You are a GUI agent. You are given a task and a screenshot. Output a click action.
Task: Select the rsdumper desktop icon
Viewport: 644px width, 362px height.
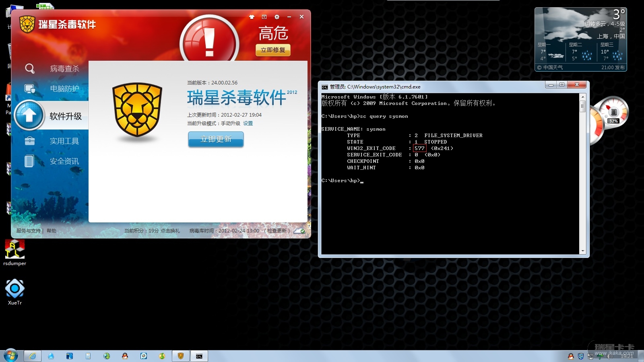(x=15, y=253)
